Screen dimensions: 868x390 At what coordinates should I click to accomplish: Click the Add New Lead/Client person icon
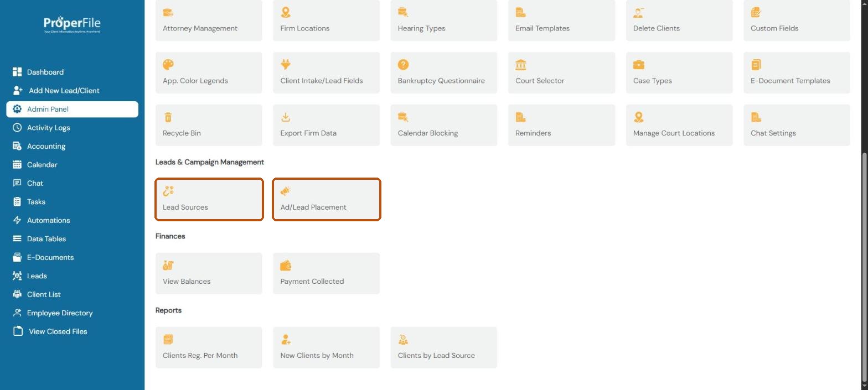click(18, 90)
